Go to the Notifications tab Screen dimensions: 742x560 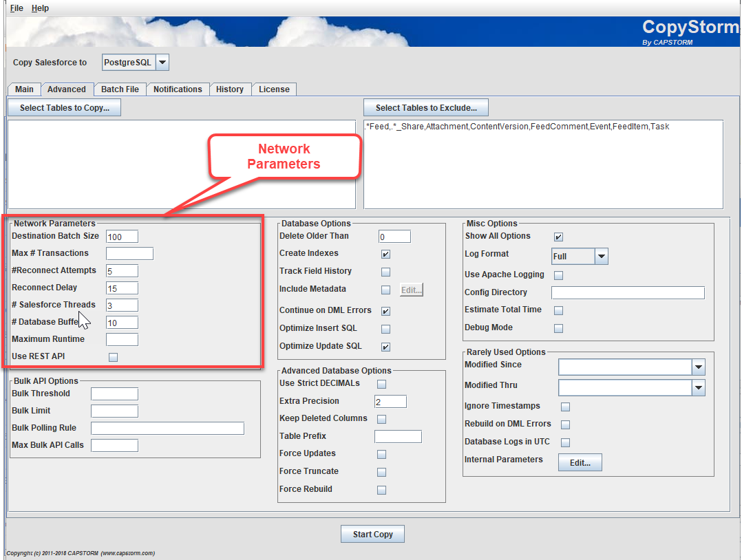178,89
